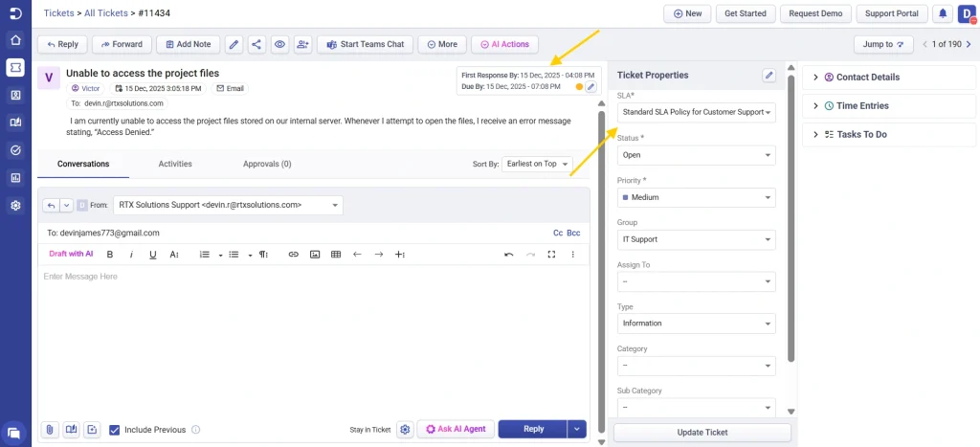980x447 pixels.
Task: Toggle the watch ticket eye icon
Action: pos(279,44)
